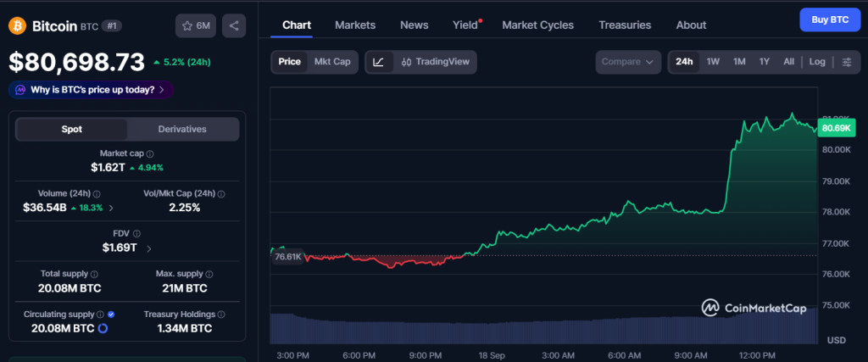Click the $1.69T FDV value
The width and height of the screenshot is (868, 362).
click(120, 248)
